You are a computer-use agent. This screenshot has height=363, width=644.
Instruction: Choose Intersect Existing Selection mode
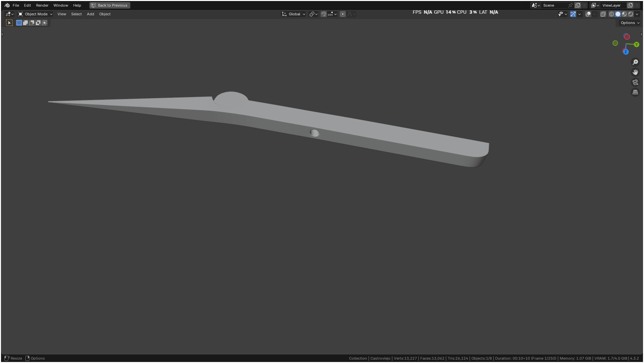(x=44, y=23)
